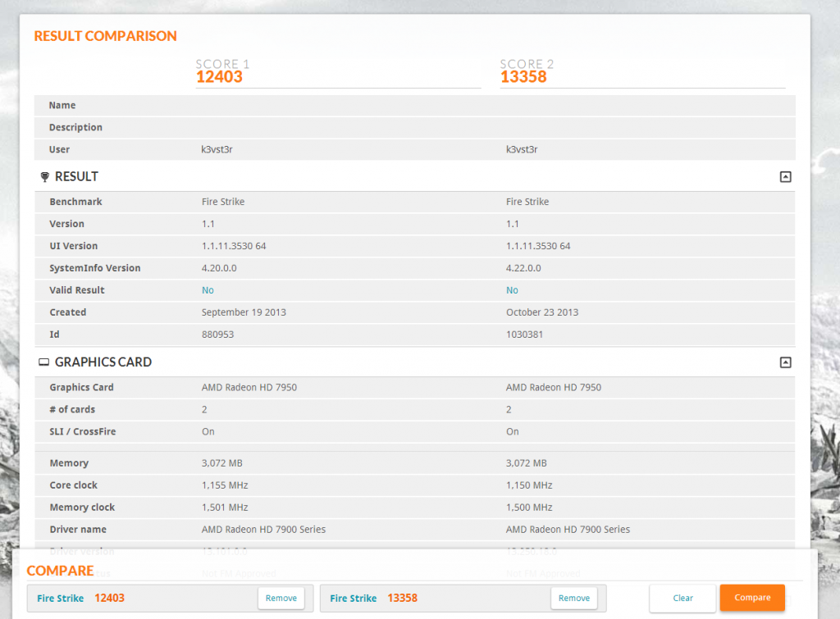Select the Score 2 value 13358 heading
Image resolution: width=840 pixels, height=619 pixels.
523,77
